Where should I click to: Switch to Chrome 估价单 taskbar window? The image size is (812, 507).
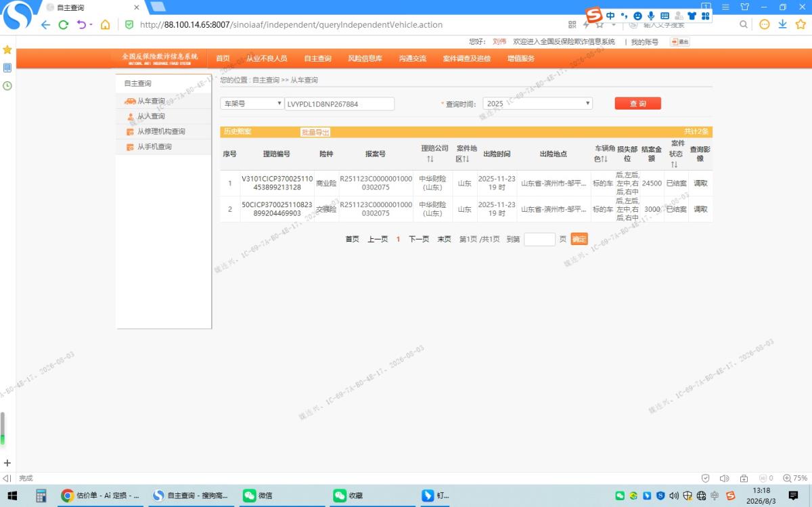click(x=100, y=495)
